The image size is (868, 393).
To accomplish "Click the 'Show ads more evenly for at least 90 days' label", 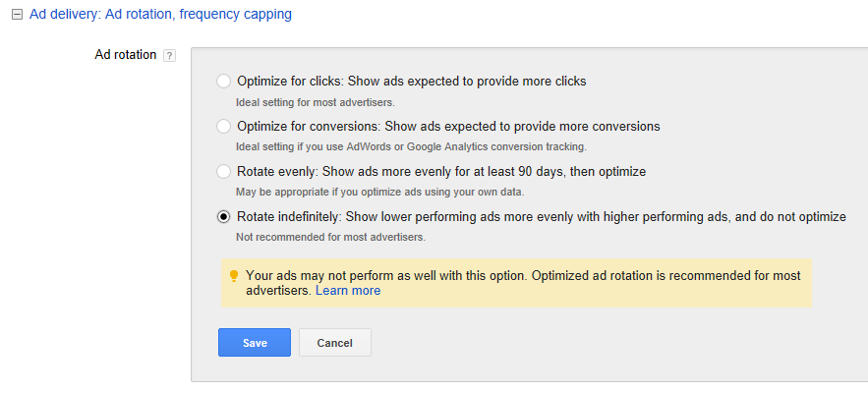I will coord(443,172).
